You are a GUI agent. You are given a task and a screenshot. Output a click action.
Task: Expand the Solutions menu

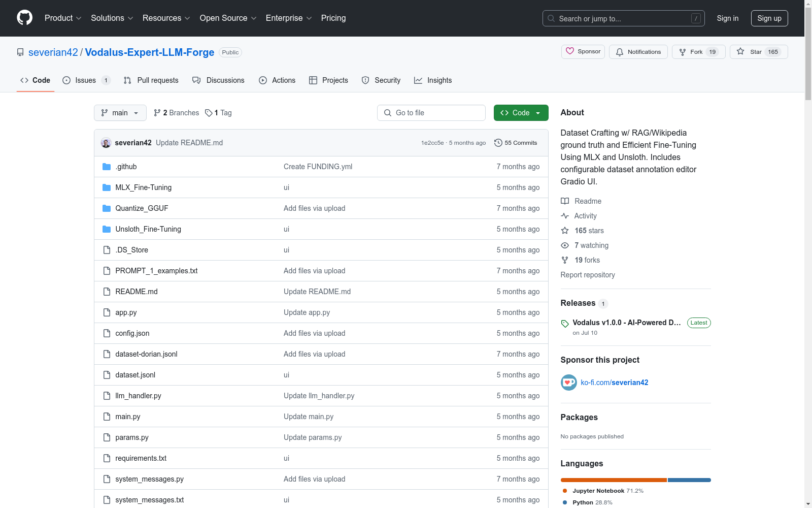click(112, 18)
